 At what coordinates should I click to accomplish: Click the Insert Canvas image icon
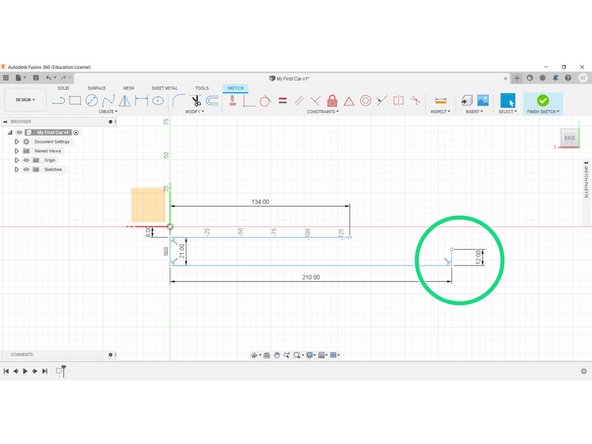[x=483, y=100]
